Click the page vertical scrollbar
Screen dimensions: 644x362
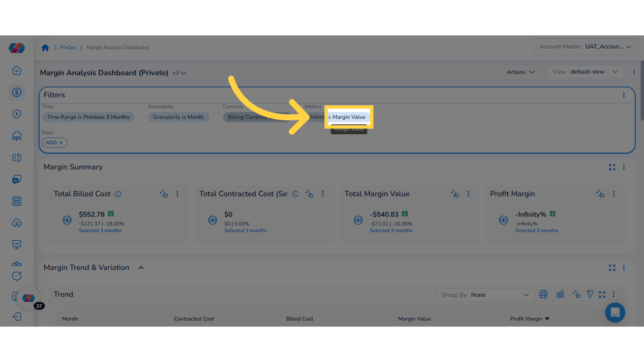click(x=642, y=90)
